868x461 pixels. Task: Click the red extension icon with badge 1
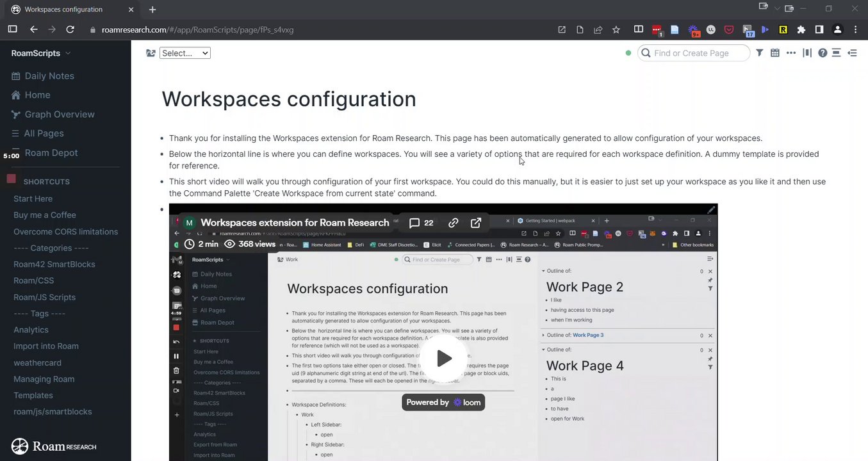657,30
